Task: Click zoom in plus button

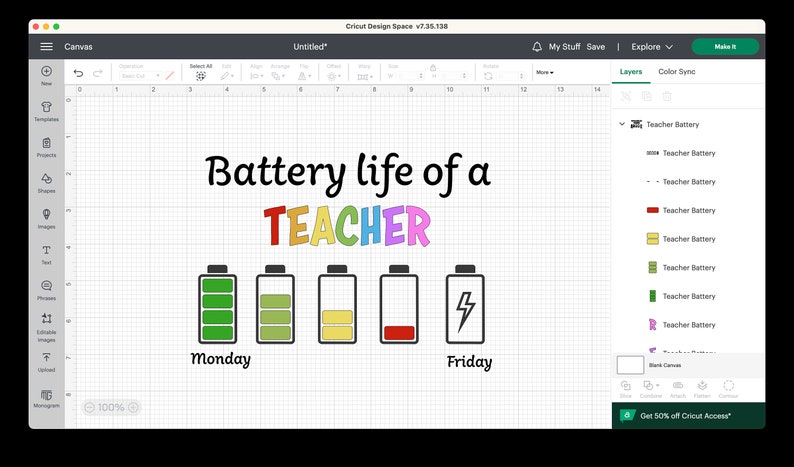Action: click(133, 407)
